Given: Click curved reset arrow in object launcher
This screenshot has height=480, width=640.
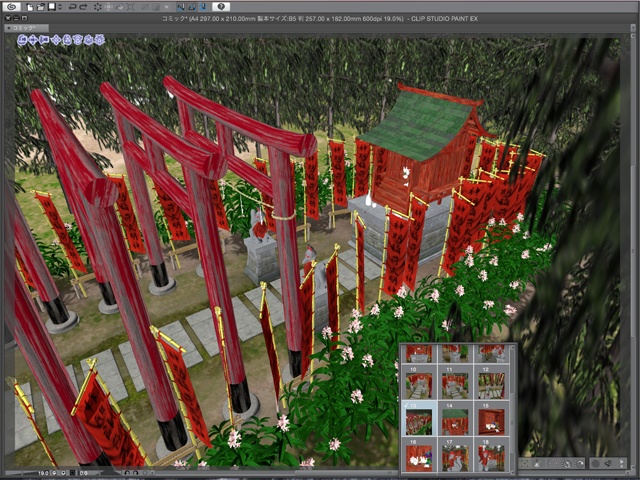Looking at the screenshot, I should [579, 463].
